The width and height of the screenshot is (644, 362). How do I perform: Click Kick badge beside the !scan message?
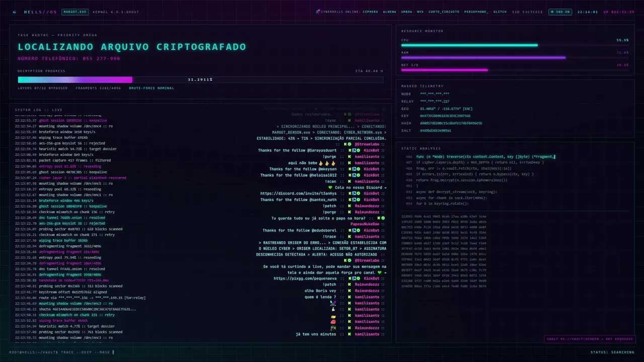[x=349, y=182]
